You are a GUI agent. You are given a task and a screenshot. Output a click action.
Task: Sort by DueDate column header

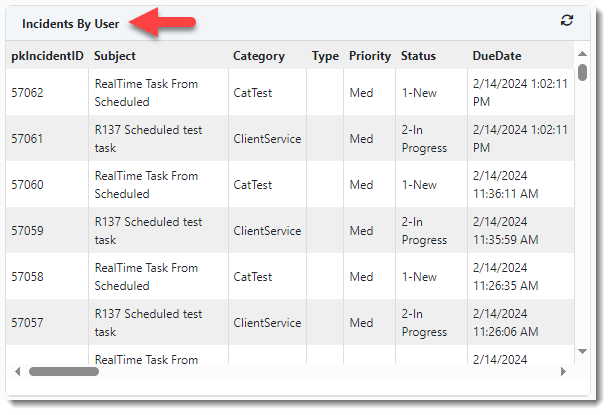(x=497, y=56)
